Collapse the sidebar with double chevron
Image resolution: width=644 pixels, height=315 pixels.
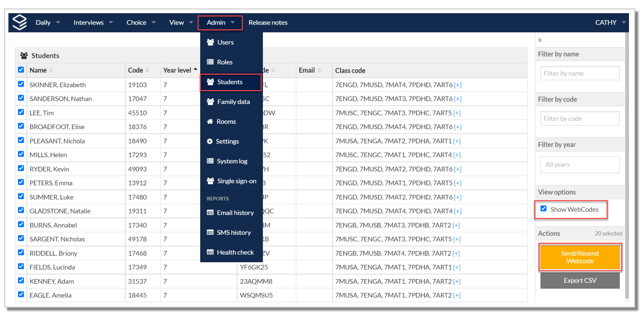[540, 40]
